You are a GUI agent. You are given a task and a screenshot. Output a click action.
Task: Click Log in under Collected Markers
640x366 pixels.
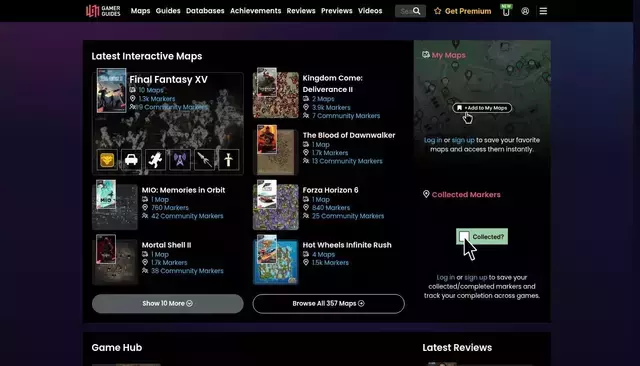coord(445,277)
